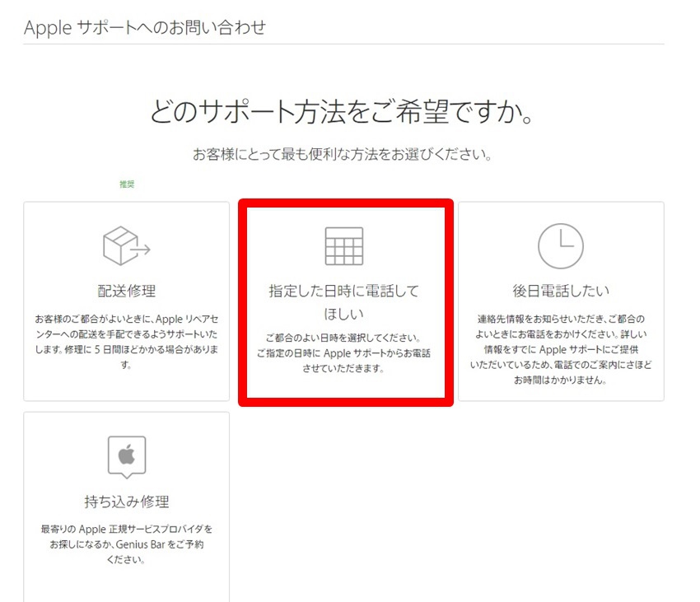
Task: Select the 配送修理 heading
Action: pos(127,291)
